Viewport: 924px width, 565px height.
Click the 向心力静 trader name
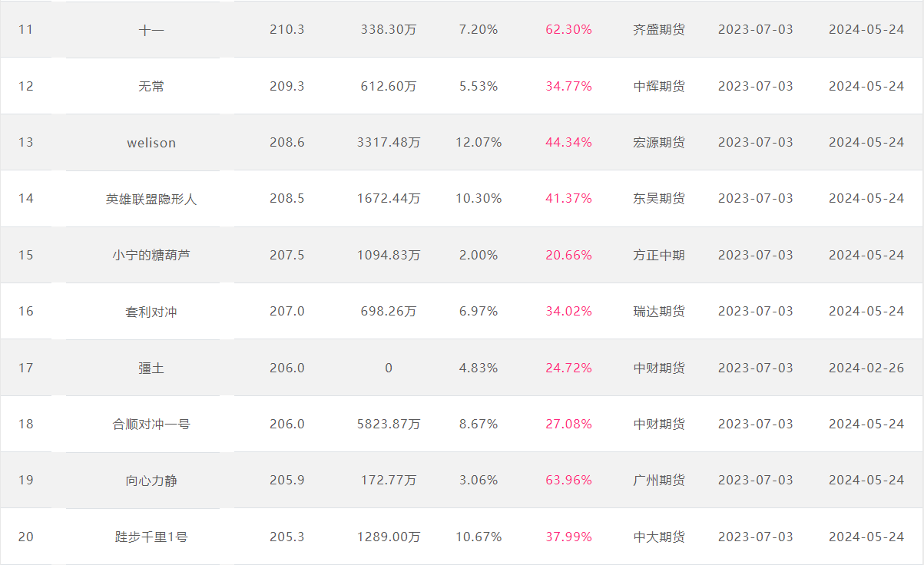(x=151, y=481)
